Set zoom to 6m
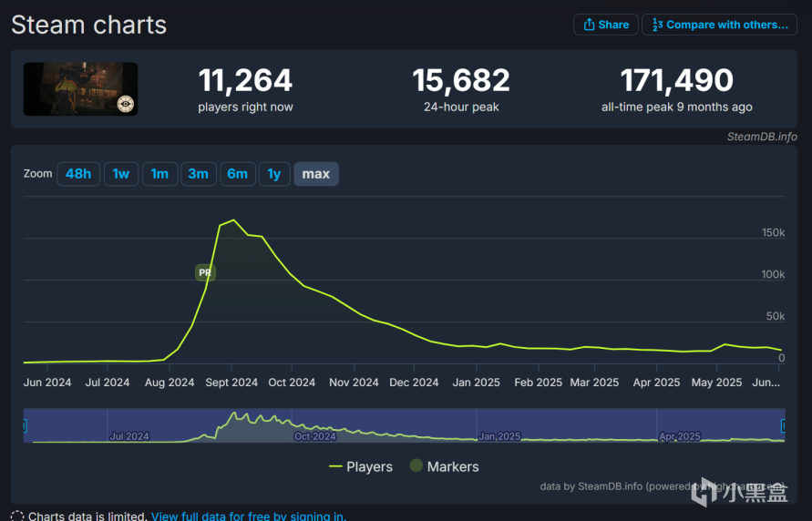812x521 pixels. [238, 174]
